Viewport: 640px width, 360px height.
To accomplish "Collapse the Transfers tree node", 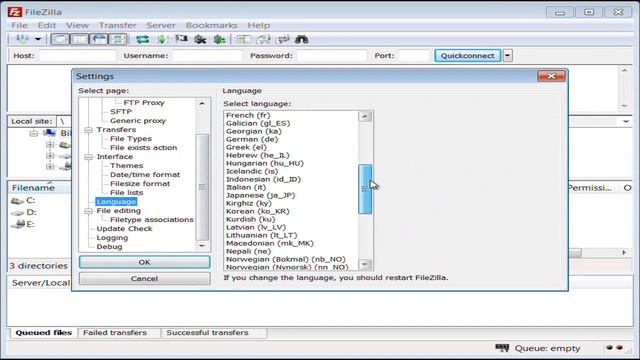I will [x=89, y=130].
